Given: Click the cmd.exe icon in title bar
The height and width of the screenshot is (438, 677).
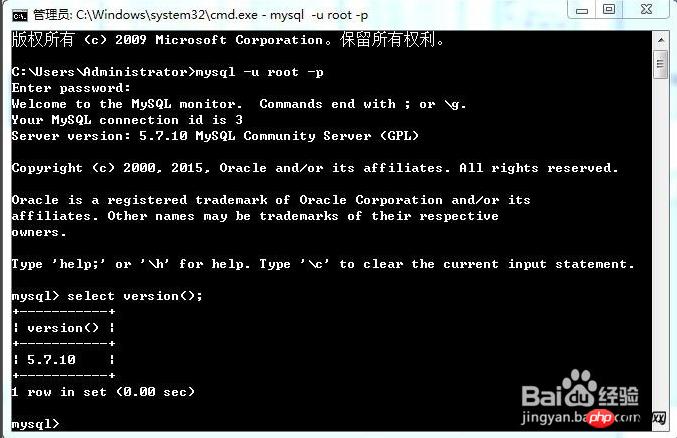Looking at the screenshot, I should coord(20,16).
